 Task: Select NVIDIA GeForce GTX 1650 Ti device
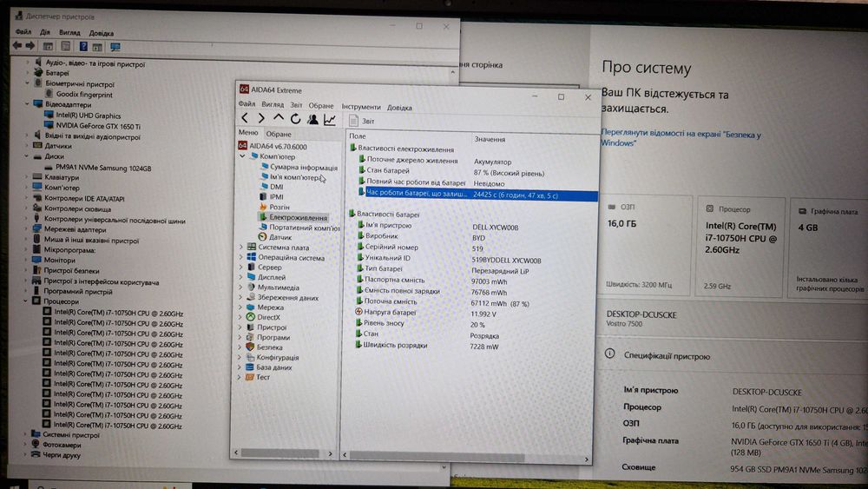pyautogui.click(x=97, y=126)
